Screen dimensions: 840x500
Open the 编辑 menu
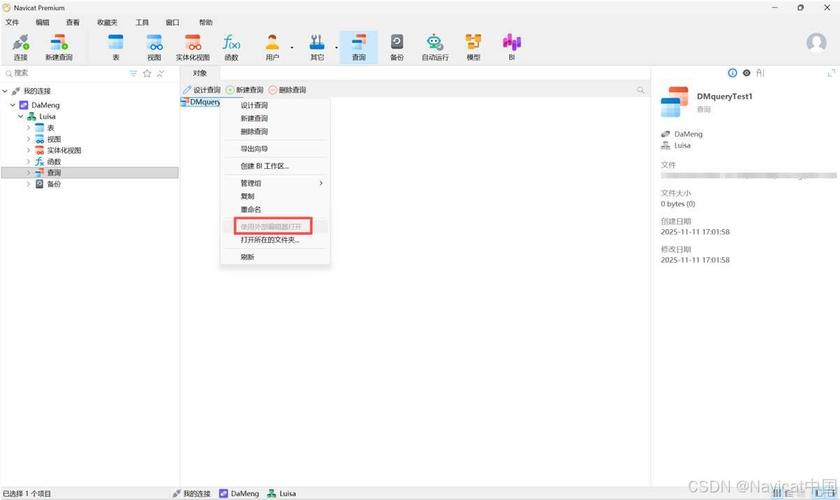42,22
